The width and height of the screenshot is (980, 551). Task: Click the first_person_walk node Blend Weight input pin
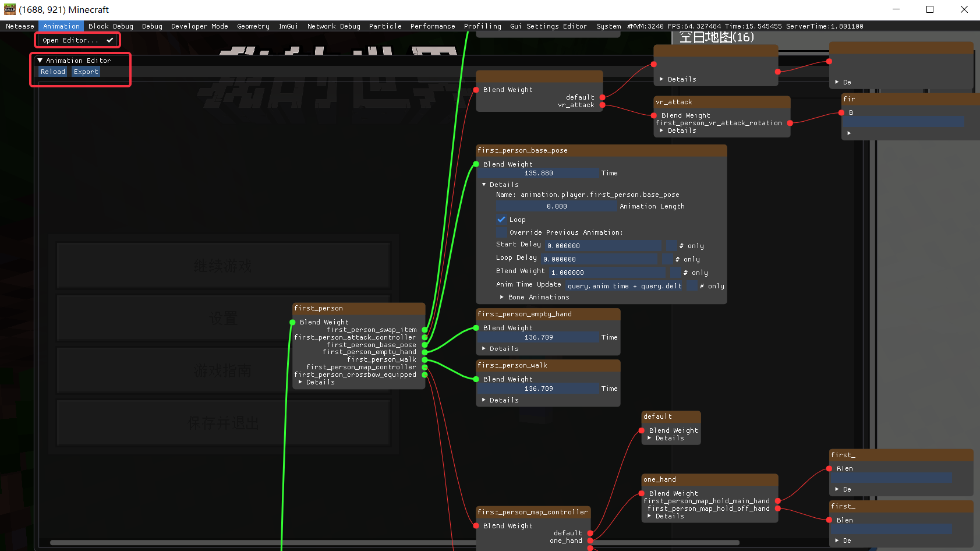coord(476,379)
